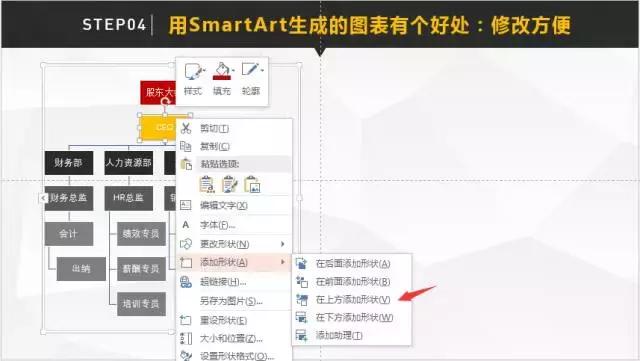Click the add shape icon

(x=186, y=263)
